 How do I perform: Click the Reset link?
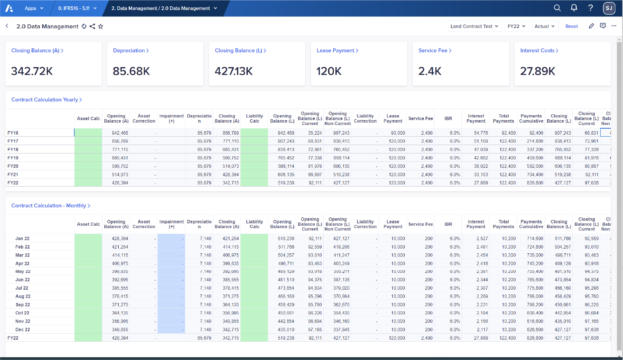click(571, 26)
